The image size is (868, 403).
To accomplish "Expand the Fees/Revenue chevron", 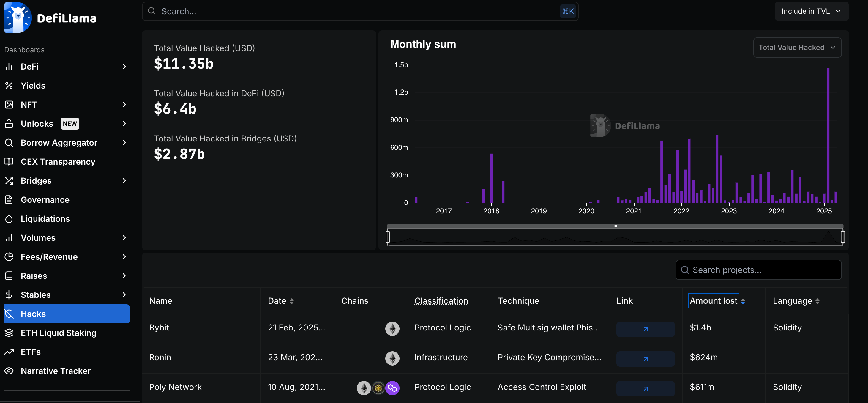I will [124, 257].
